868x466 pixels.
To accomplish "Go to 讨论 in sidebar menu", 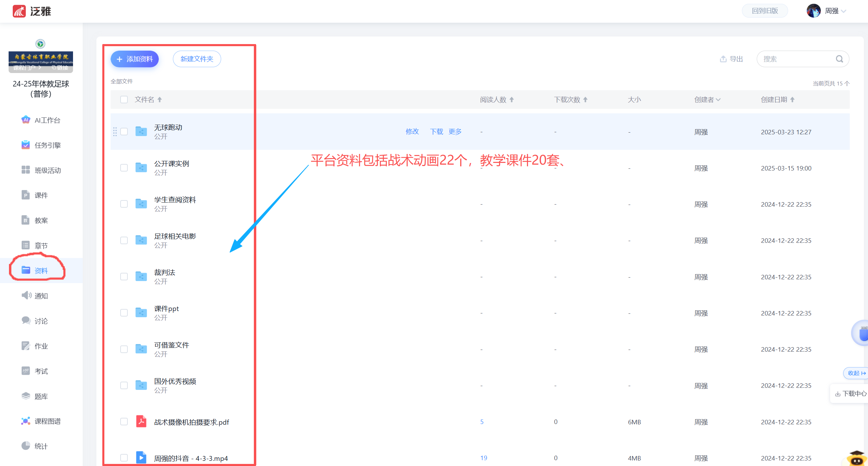I will [x=41, y=321].
